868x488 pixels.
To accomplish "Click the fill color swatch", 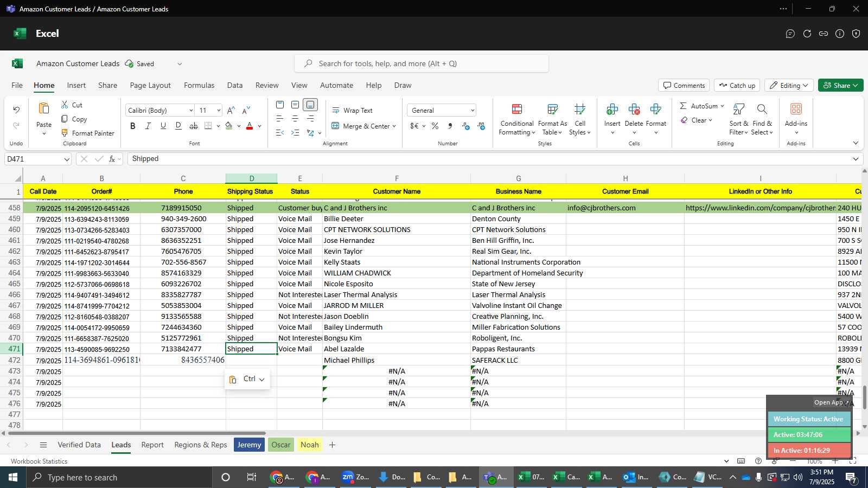I will click(x=229, y=126).
